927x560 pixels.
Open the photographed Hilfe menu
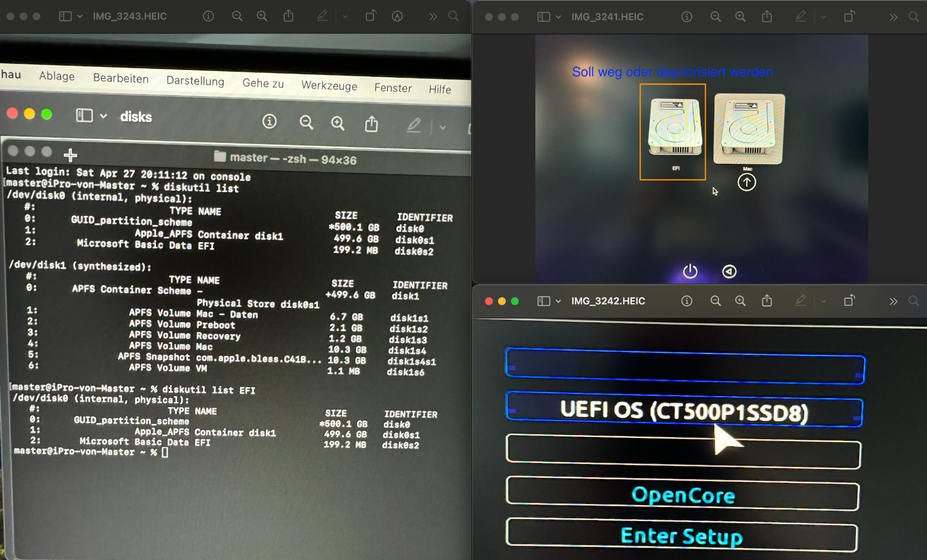[440, 89]
